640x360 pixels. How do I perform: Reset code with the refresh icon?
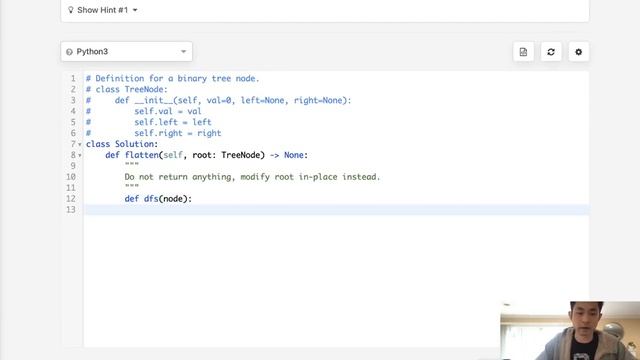click(551, 52)
